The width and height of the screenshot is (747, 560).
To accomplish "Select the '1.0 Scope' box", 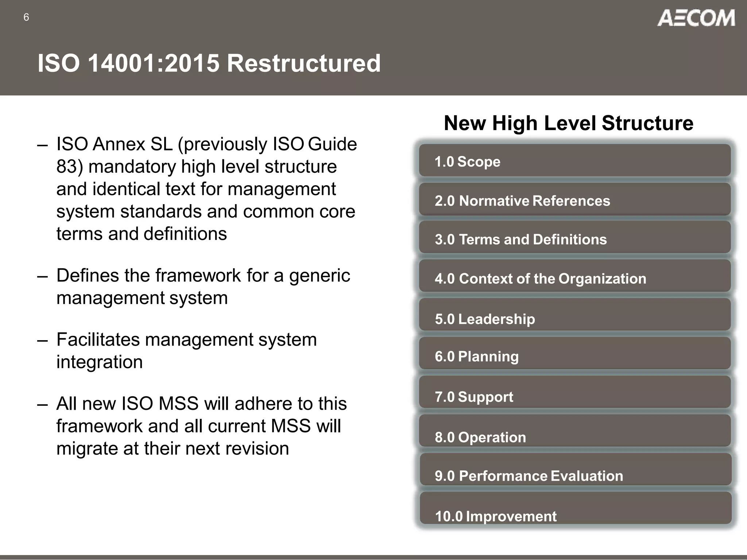I will (575, 160).
